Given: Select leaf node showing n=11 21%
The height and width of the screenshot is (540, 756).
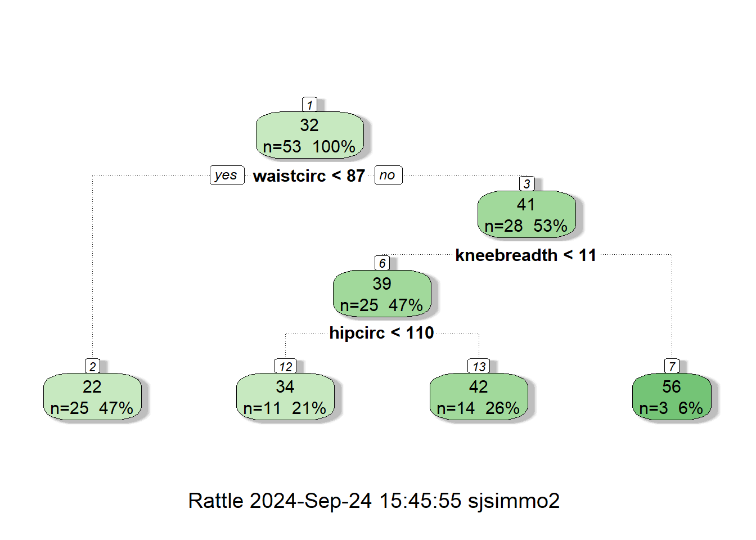Looking at the screenshot, I should tap(285, 397).
